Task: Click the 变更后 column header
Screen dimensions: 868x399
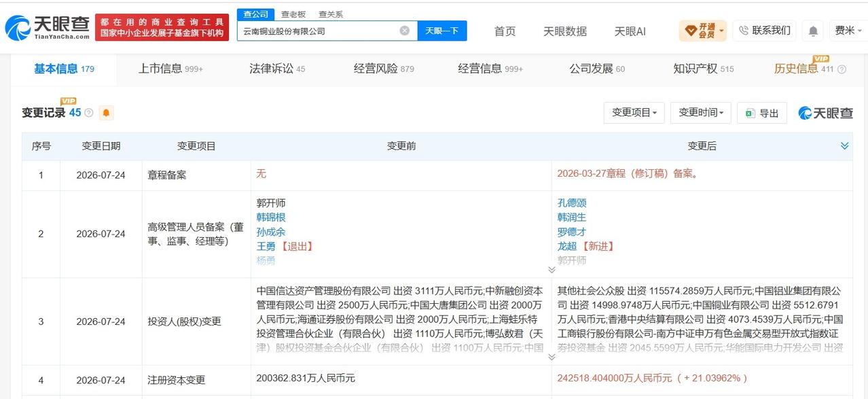Action: pos(702,146)
